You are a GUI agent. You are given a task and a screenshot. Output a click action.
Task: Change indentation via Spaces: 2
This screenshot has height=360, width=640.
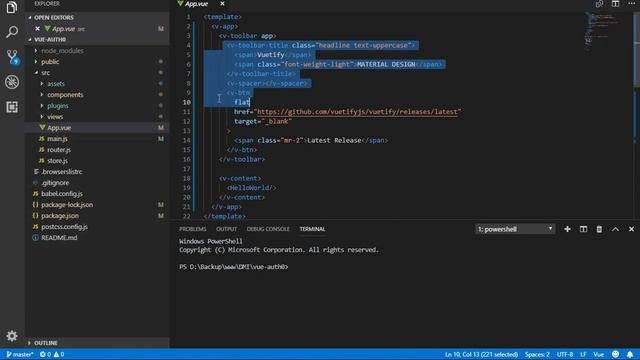click(537, 354)
